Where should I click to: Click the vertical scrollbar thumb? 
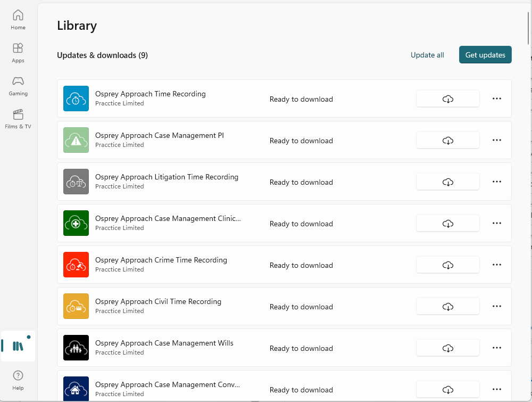tap(528, 28)
